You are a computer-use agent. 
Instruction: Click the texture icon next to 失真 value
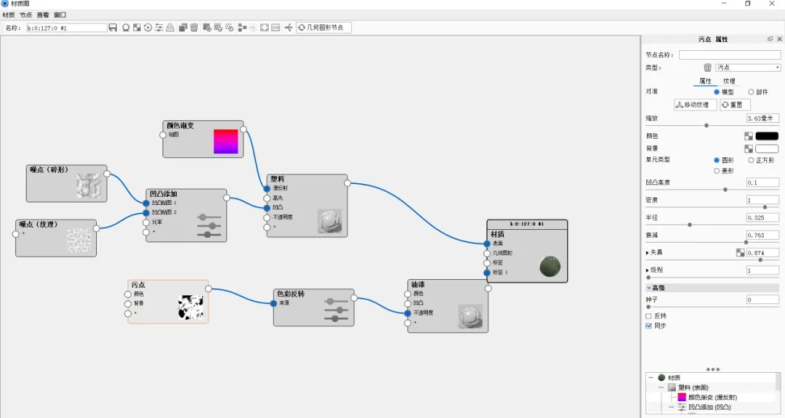740,253
